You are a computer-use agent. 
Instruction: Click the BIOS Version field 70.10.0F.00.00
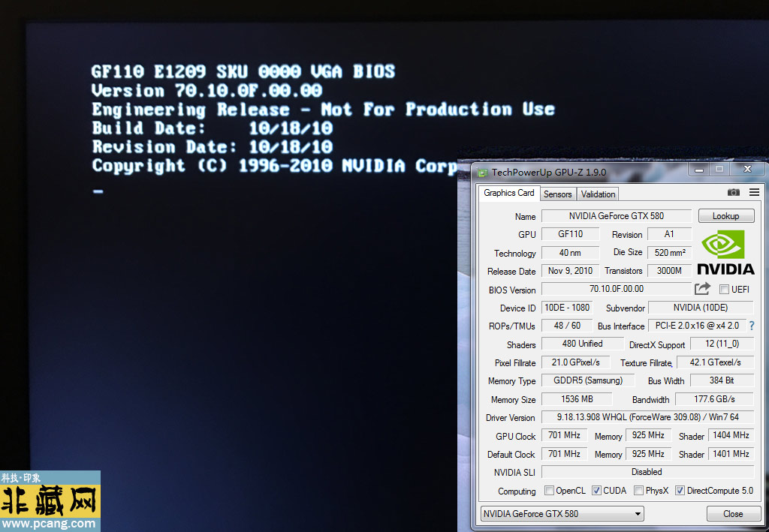617,289
